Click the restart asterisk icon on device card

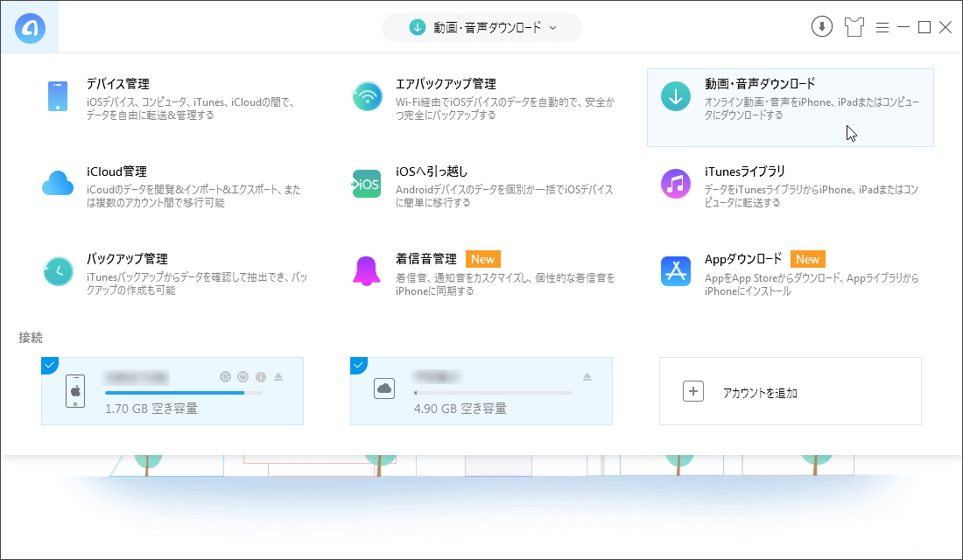point(225,376)
